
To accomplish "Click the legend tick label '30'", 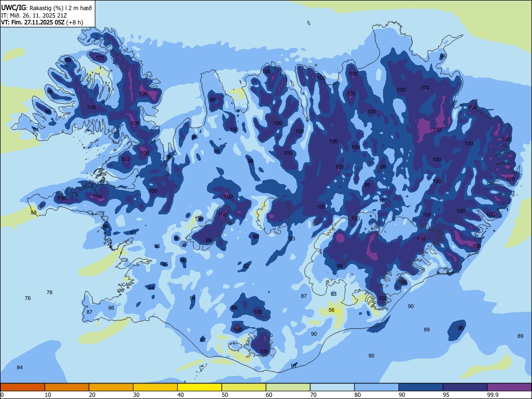I will [x=136, y=395].
